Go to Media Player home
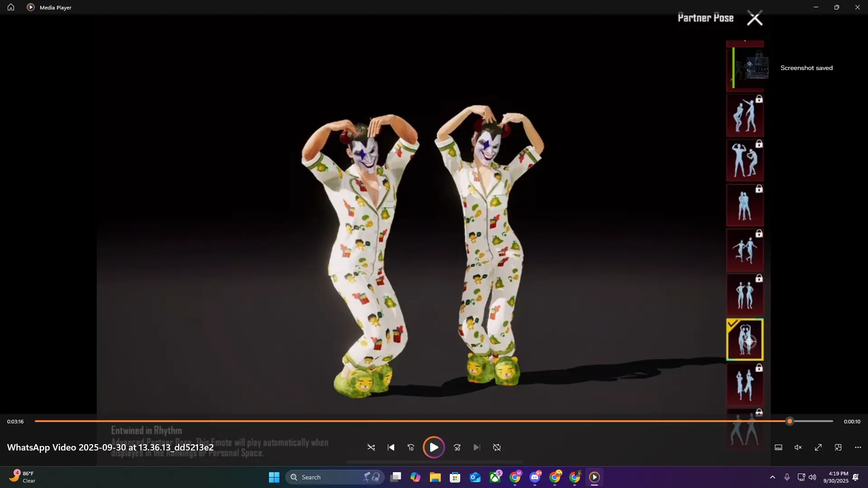Screen dimensions: 868x488 click(x=11, y=7)
